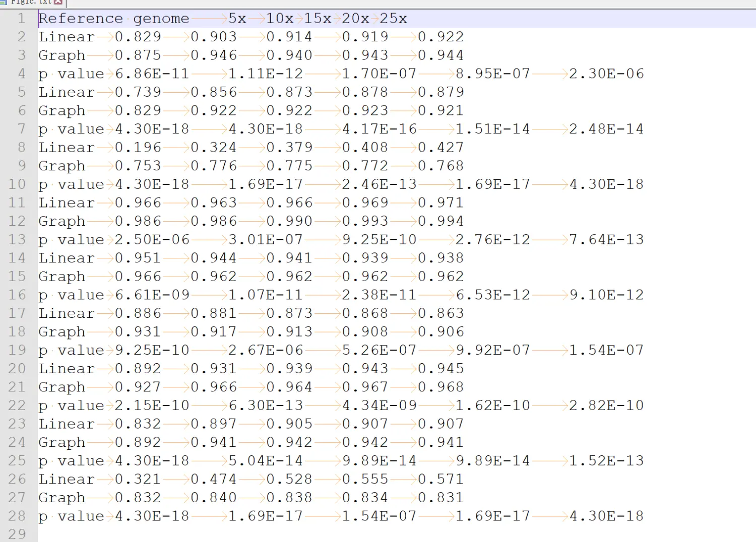Click line number 28 in the gutter
The width and height of the screenshot is (756, 542).
(x=17, y=516)
